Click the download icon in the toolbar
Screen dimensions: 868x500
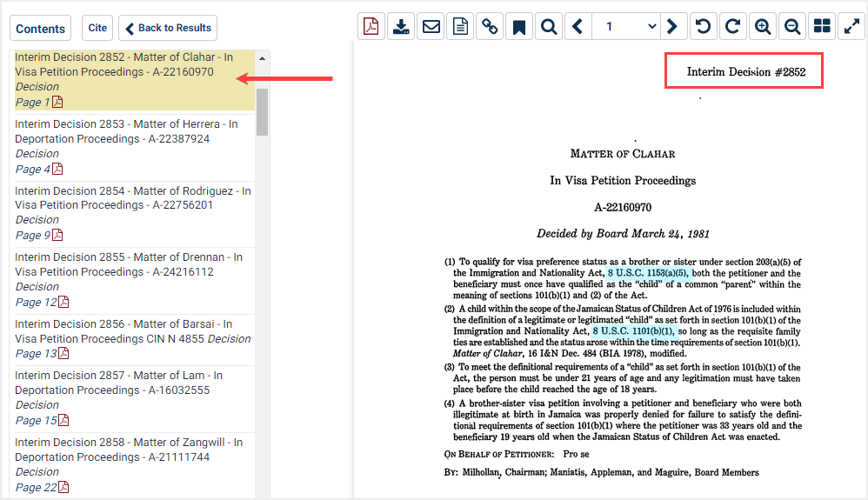[401, 27]
